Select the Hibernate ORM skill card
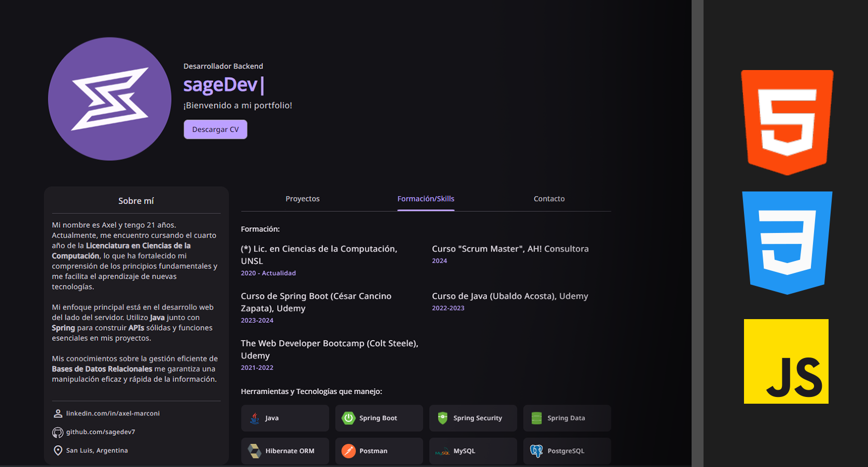The image size is (868, 467). 285,451
